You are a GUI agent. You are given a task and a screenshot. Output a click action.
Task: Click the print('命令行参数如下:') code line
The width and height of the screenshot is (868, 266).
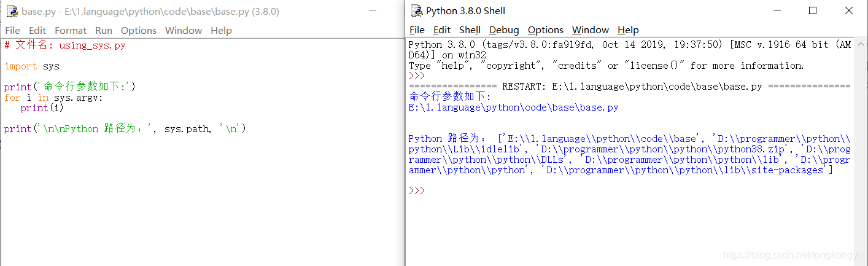[x=69, y=87]
